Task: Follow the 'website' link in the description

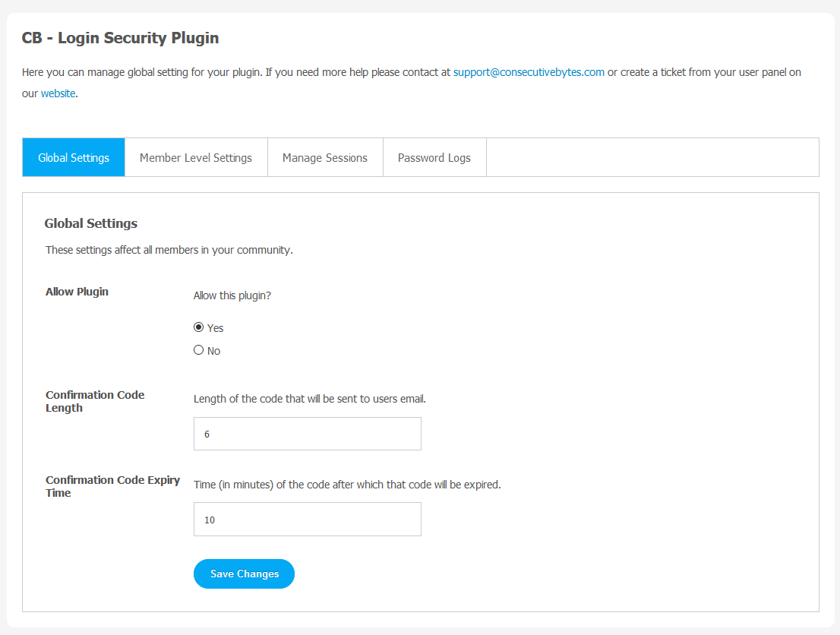Action: pos(58,94)
